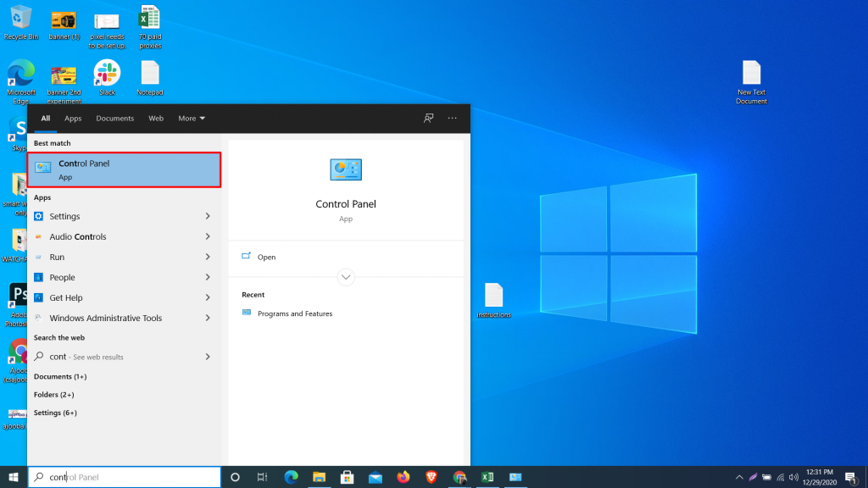Click the feedback icon in search header

click(429, 119)
